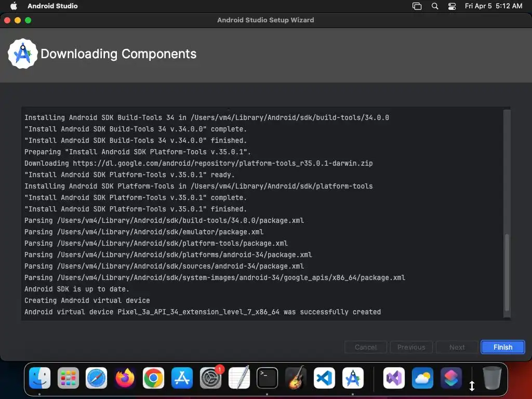Screen dimensions: 532x399
Task: Click the Previous button
Action: [411, 347]
